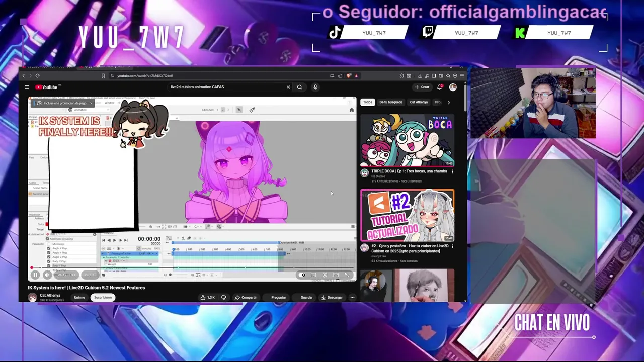
Task: Enter fullscreen video mode
Action: 347,275
